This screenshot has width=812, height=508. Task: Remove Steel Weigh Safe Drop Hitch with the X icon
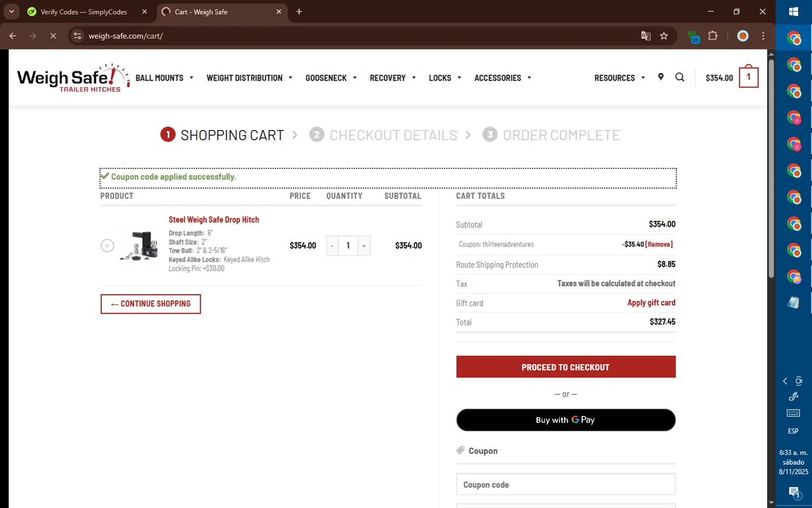point(107,246)
